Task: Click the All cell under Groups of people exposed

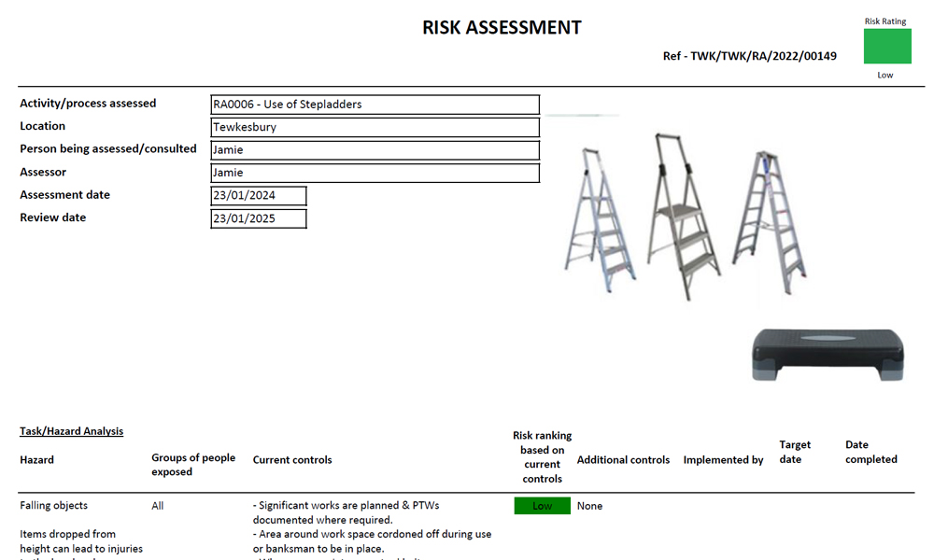Action: coord(157,505)
